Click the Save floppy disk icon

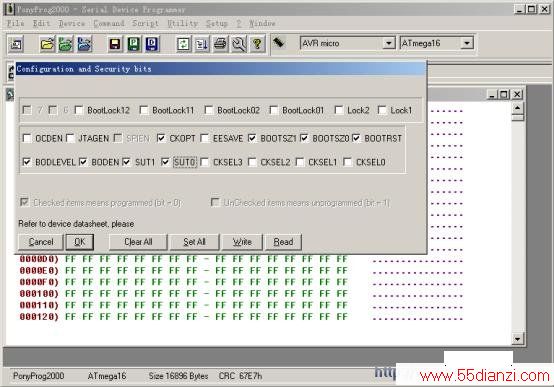[x=114, y=44]
